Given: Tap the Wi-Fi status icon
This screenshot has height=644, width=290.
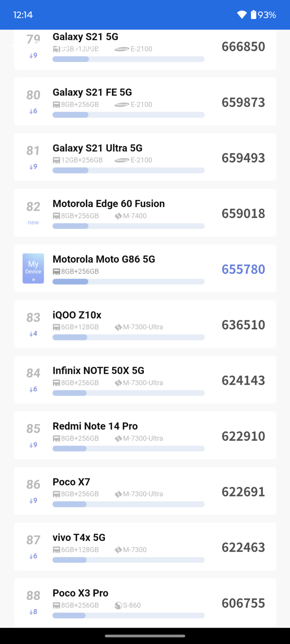Looking at the screenshot, I should [x=242, y=15].
